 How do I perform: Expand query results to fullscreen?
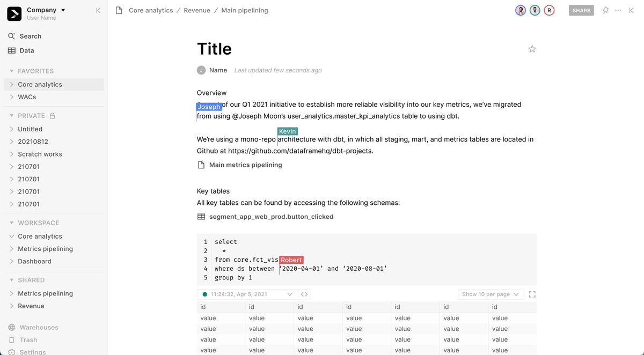coord(532,294)
